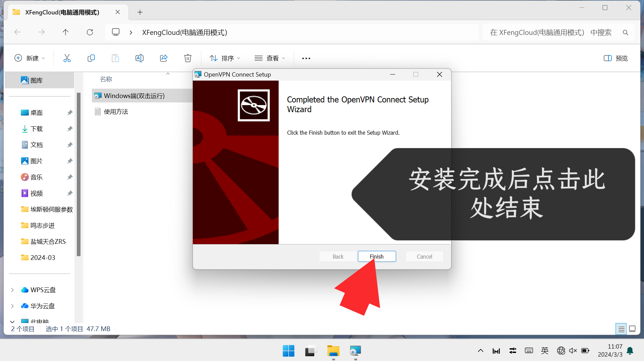This screenshot has height=361, width=644.
Task: Click the Cut (scissors) icon in toolbar
Action: point(67,58)
